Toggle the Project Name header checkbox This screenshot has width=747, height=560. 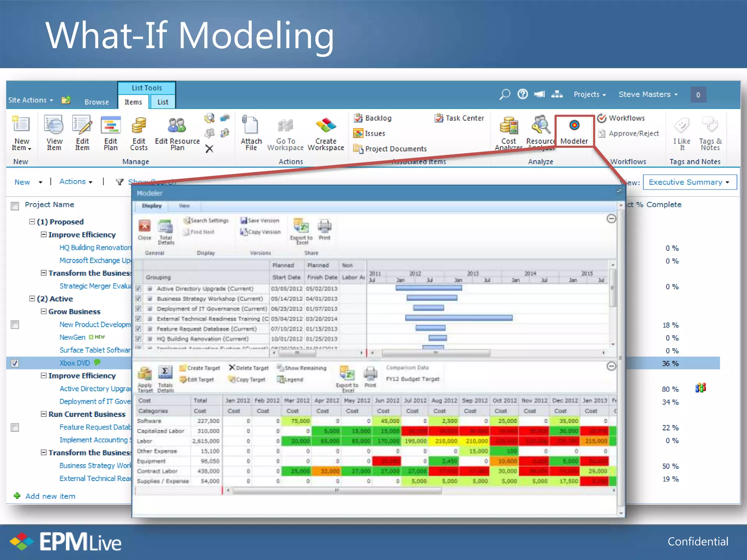[15, 206]
